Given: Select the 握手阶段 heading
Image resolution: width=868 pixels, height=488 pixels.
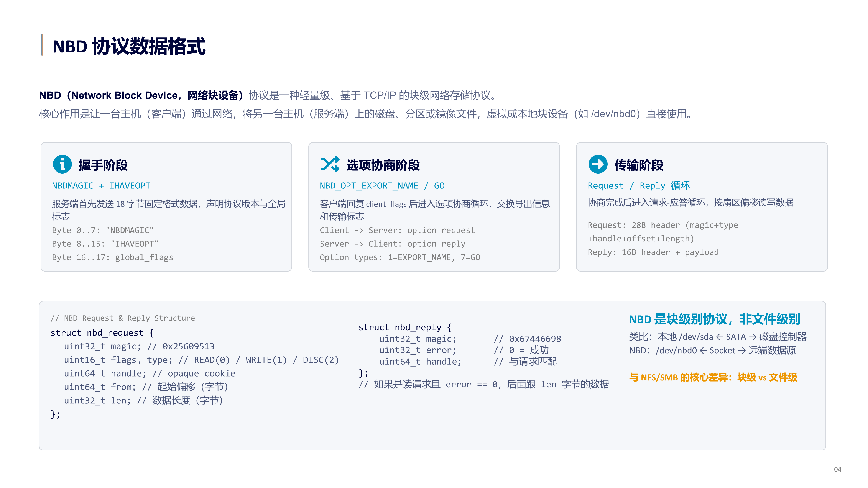Looking at the screenshot, I should [x=103, y=165].
